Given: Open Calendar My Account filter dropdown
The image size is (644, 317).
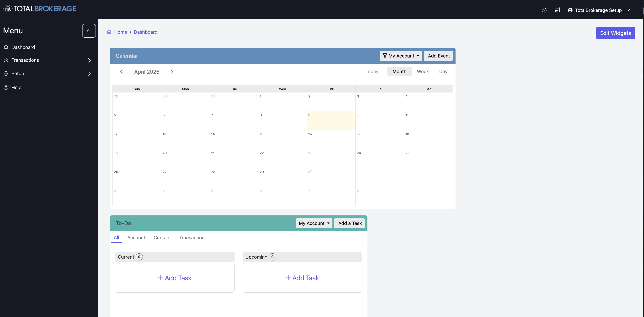Looking at the screenshot, I should (x=401, y=56).
